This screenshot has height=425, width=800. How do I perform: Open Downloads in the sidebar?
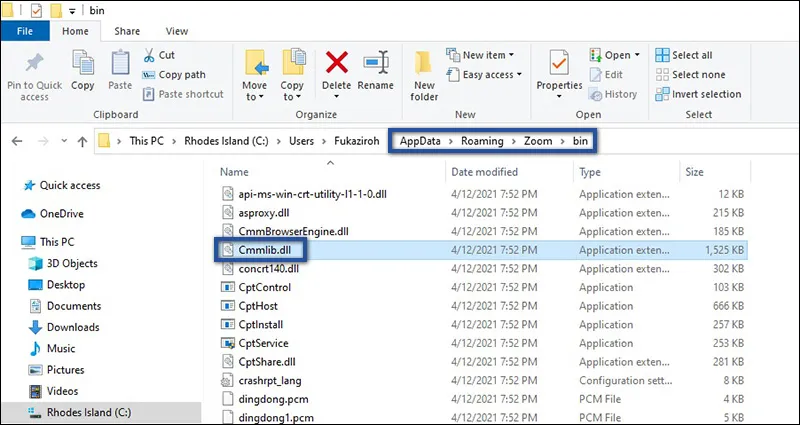pos(64,327)
